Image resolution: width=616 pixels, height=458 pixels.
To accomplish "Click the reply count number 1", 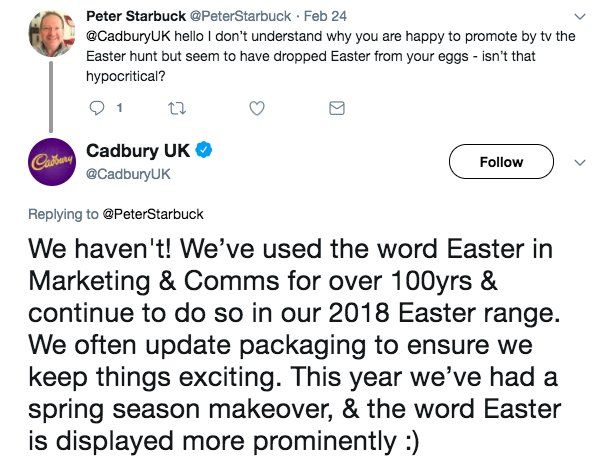I will (121, 107).
